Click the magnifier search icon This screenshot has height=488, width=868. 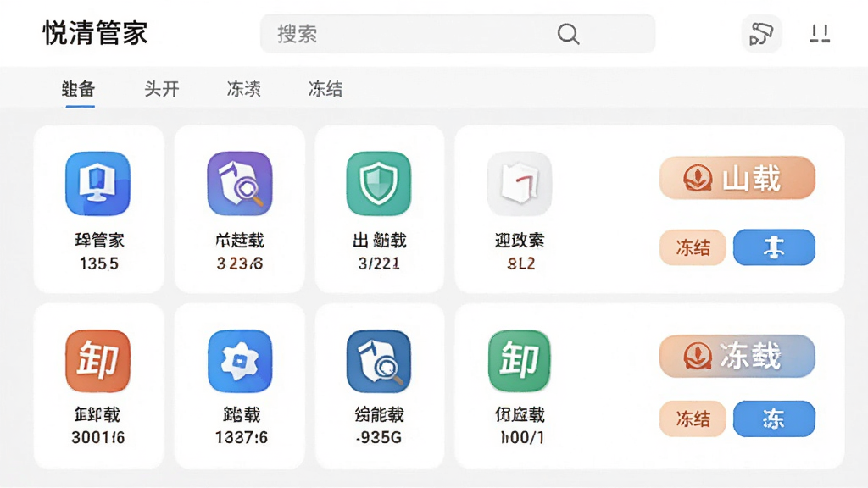(568, 34)
